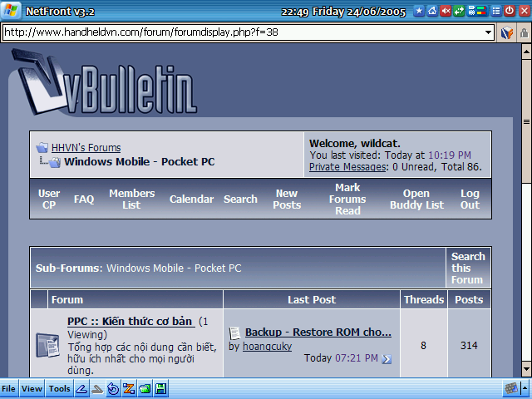This screenshot has height=399, width=532.
Task: Open Members List in navbar
Action: tap(131, 199)
